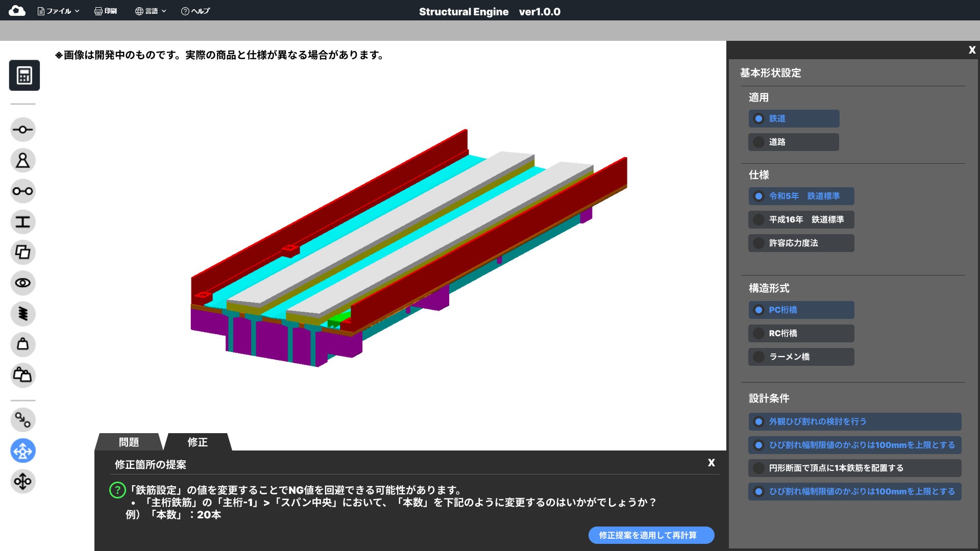Viewport: 980px width, 551px height.
Task: Switch to the 問題 tab
Action: (129, 442)
